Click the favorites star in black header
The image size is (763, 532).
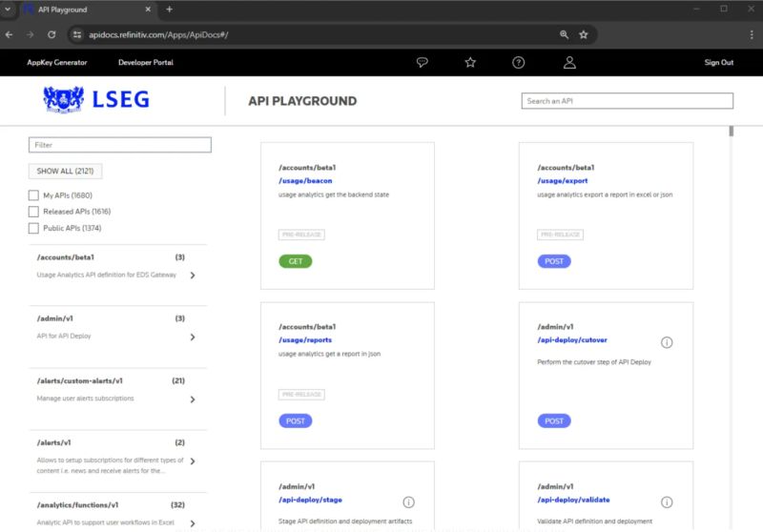point(470,62)
